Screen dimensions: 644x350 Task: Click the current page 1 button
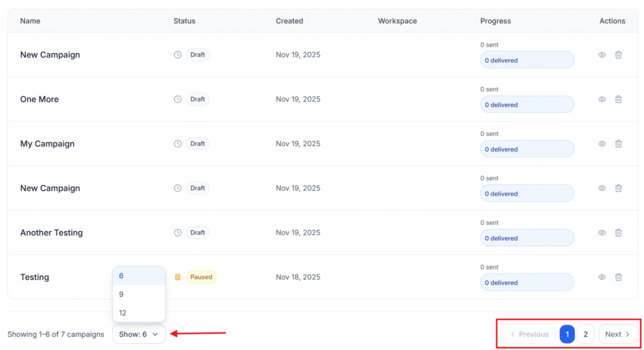[x=567, y=334]
